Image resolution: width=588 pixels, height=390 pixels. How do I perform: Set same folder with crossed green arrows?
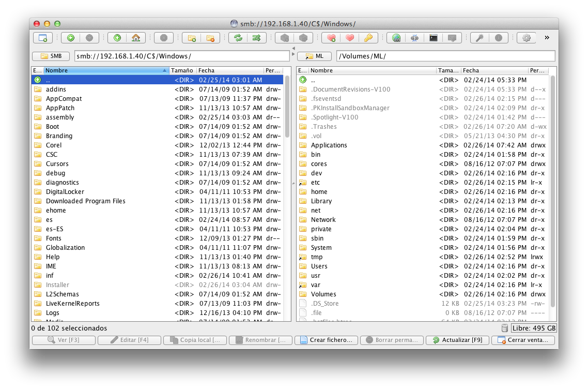pyautogui.click(x=256, y=38)
